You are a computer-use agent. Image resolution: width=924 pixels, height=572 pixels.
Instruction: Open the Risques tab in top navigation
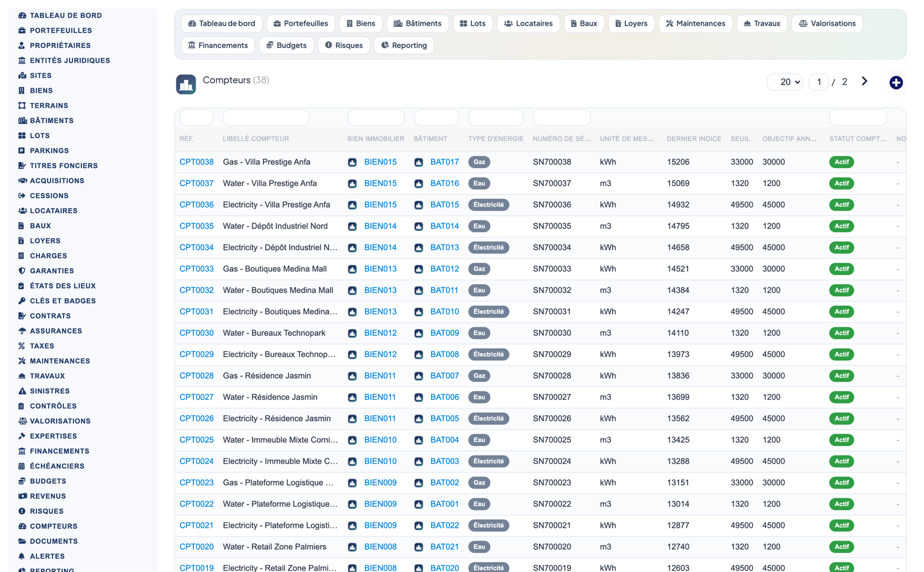coord(344,45)
